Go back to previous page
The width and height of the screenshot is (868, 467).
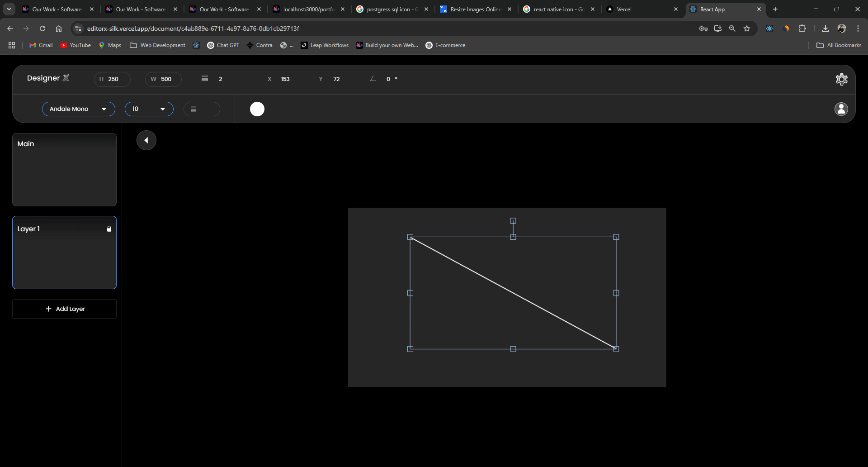point(10,29)
